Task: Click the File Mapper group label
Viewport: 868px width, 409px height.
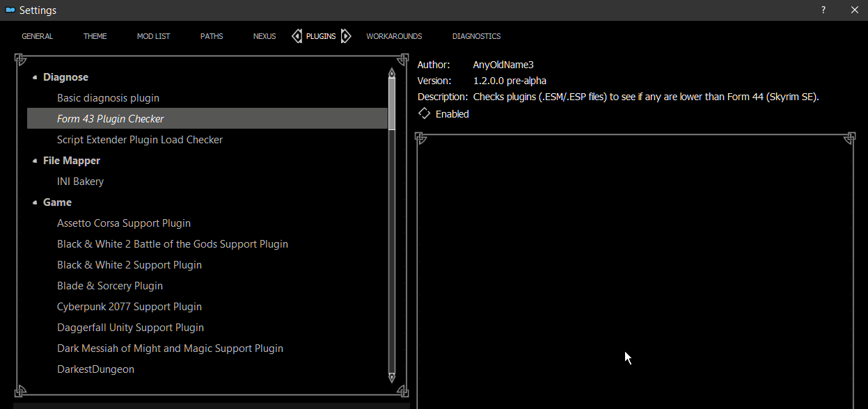Action: 72,161
